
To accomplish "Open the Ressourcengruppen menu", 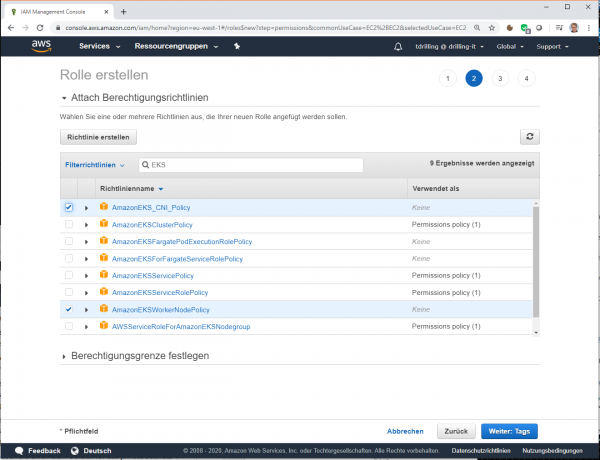I will pyautogui.click(x=176, y=46).
